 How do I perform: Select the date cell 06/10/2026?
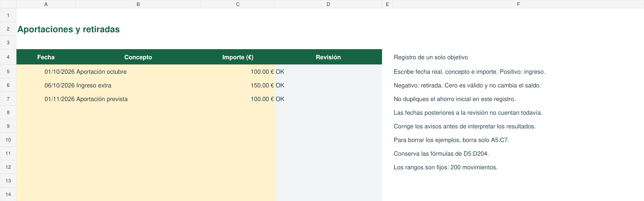46,85
